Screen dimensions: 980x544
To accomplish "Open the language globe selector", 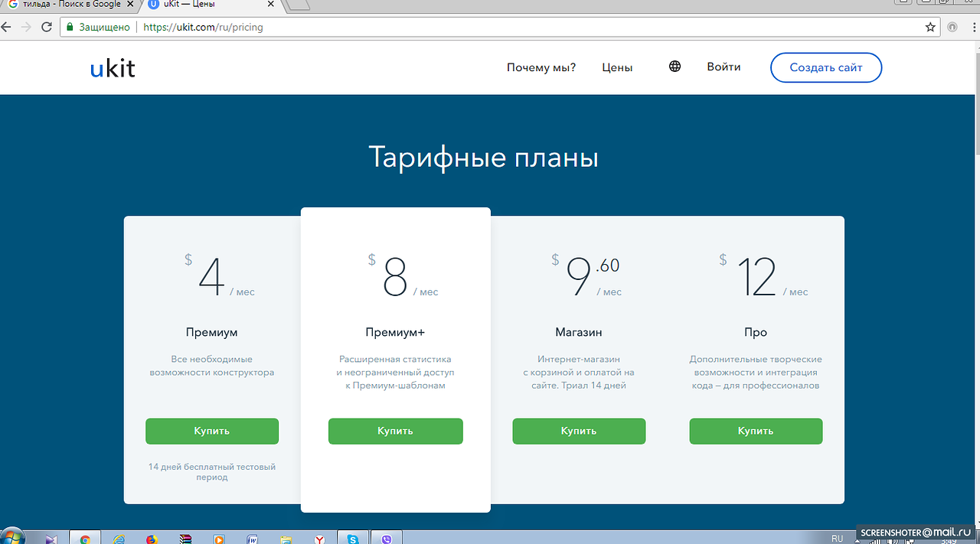I will pos(675,67).
